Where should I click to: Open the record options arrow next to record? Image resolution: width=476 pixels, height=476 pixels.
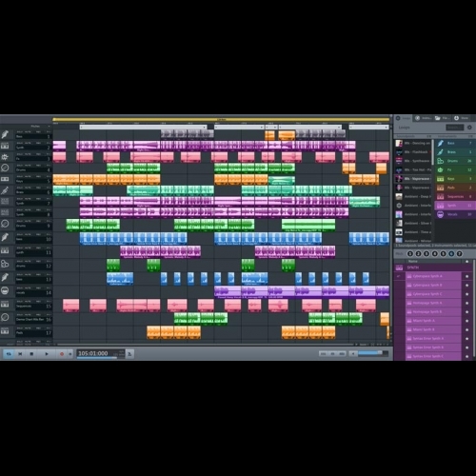coord(69,354)
